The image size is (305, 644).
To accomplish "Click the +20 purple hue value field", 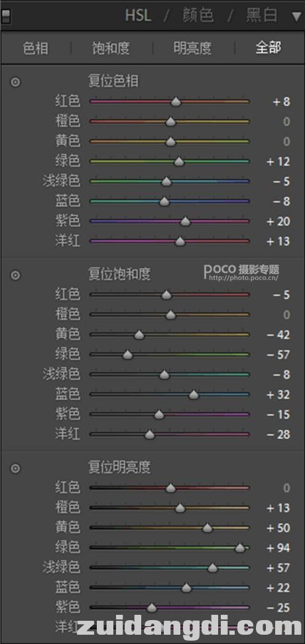I will click(278, 222).
